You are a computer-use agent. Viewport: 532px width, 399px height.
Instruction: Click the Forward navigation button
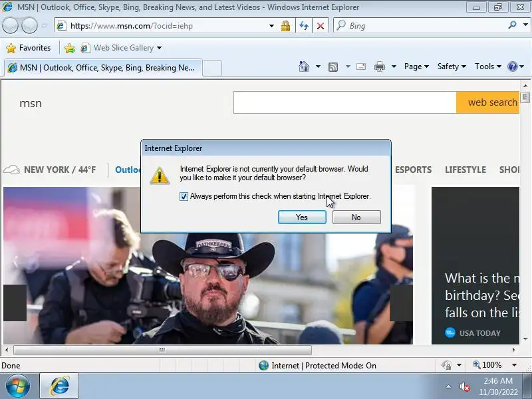click(29, 25)
